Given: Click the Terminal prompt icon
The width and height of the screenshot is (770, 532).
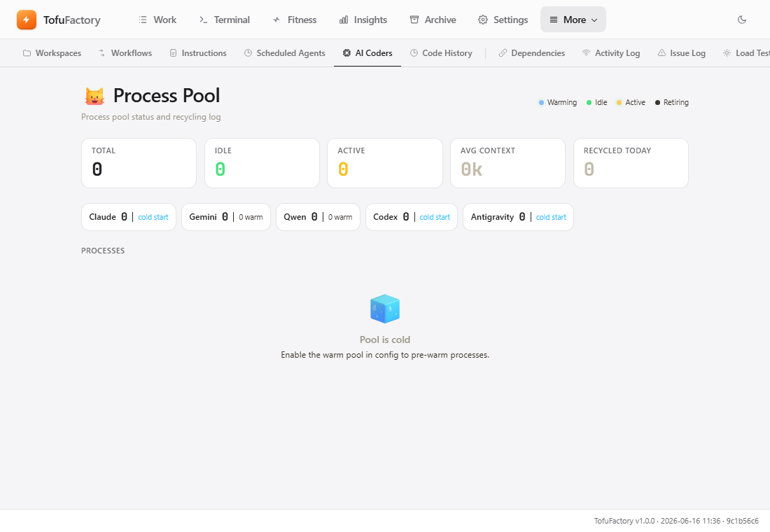Looking at the screenshot, I should pyautogui.click(x=203, y=20).
